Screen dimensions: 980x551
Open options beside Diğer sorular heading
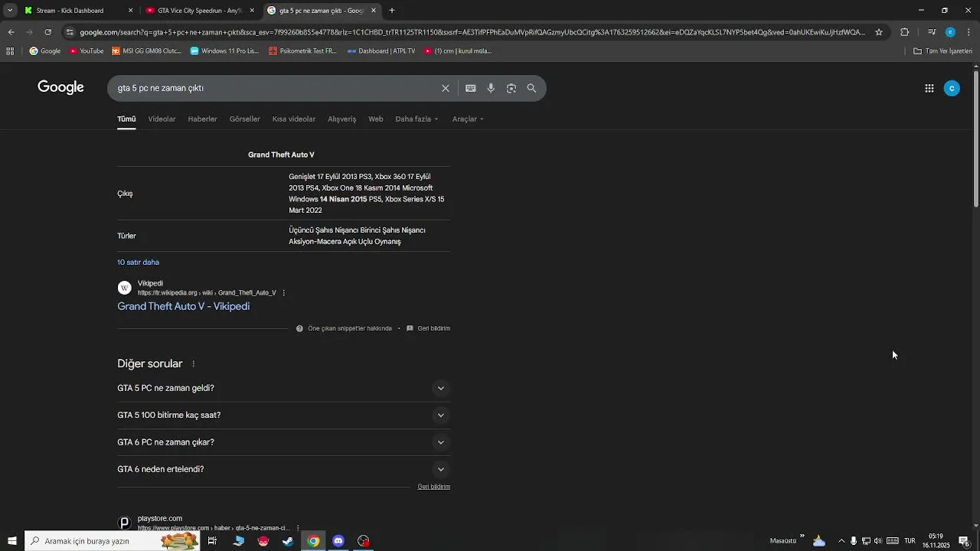point(193,364)
